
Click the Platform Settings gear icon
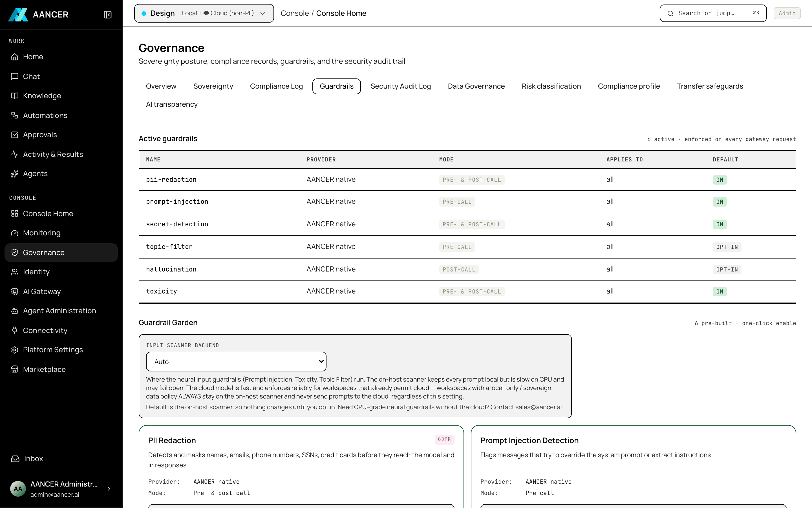(14, 350)
